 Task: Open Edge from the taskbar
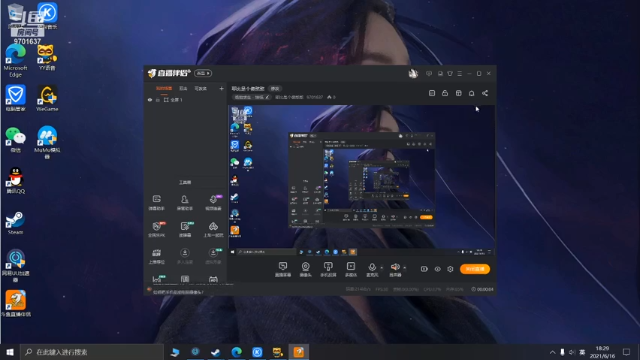pyautogui.click(x=236, y=352)
